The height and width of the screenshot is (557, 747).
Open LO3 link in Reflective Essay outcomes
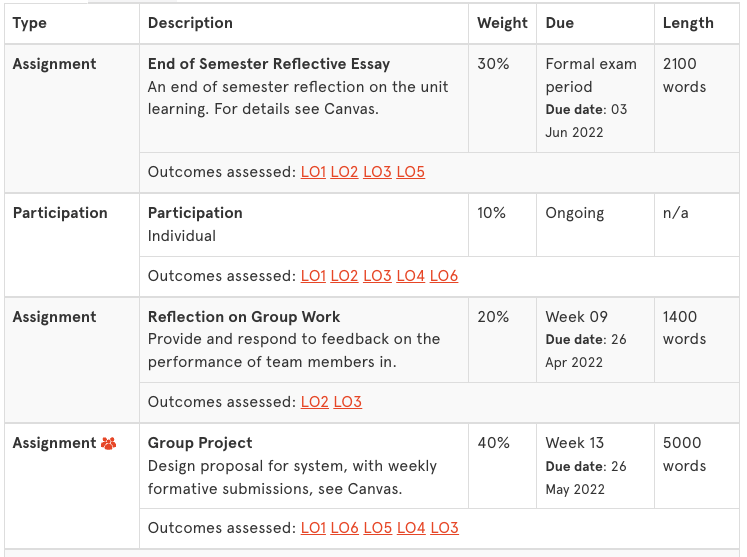pos(377,172)
